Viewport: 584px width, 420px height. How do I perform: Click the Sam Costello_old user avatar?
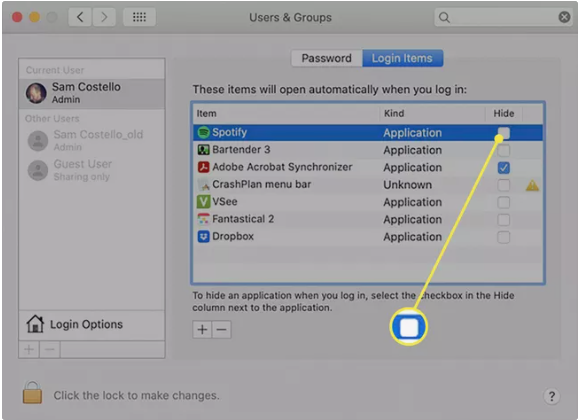[x=38, y=140]
